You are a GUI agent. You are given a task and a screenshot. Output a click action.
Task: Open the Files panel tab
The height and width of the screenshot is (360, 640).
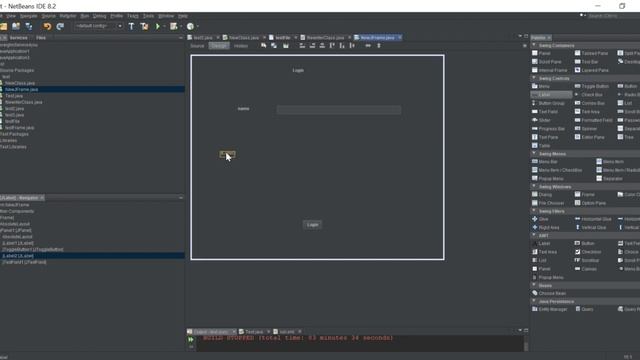coord(41,38)
